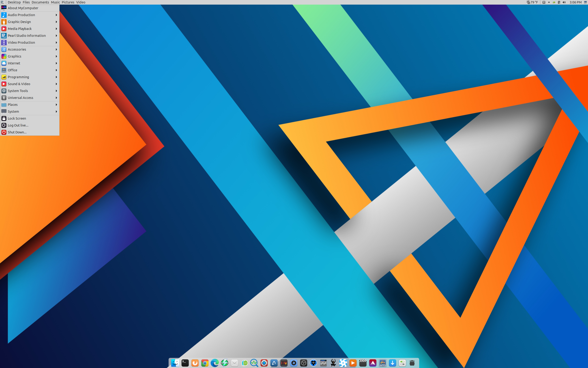Open the orange play button media app
Image resolution: width=588 pixels, height=368 pixels.
[x=353, y=363]
